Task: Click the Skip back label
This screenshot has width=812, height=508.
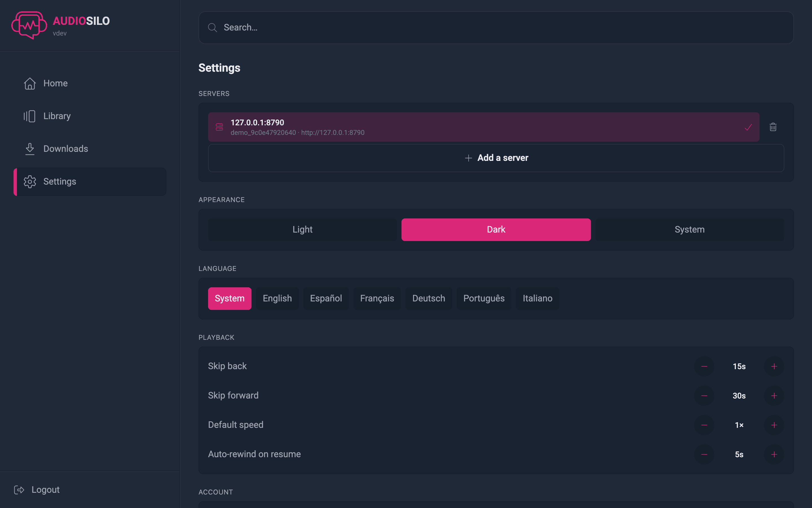Action: pyautogui.click(x=227, y=366)
